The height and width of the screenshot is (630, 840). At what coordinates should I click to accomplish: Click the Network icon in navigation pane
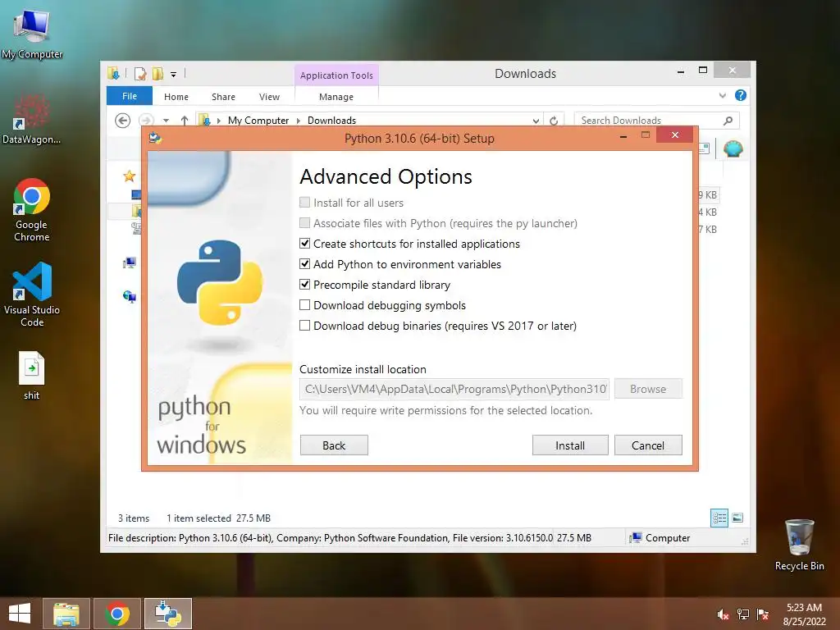point(129,296)
